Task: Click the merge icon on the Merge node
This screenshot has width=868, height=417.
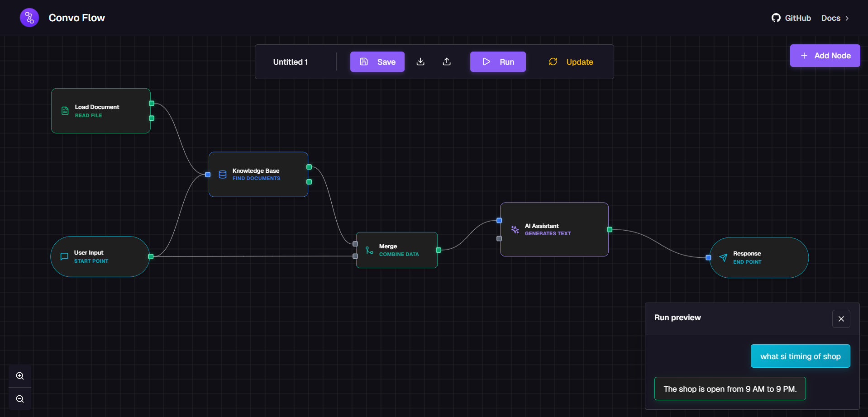Action: point(368,250)
